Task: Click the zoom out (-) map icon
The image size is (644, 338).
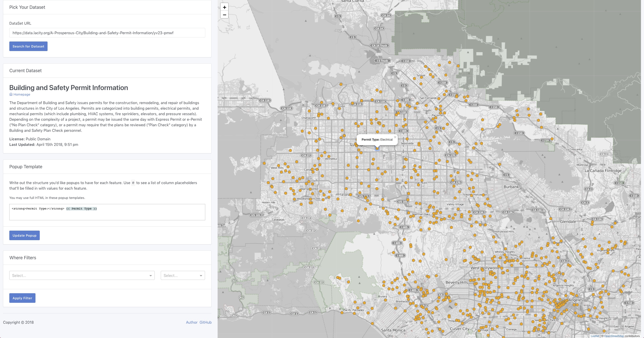Action: tap(224, 15)
